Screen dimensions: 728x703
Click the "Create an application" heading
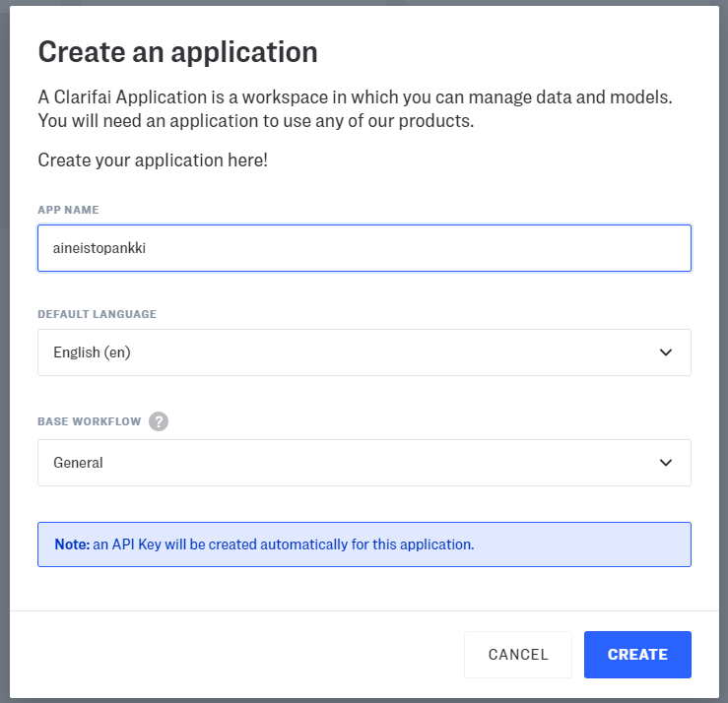point(177,52)
